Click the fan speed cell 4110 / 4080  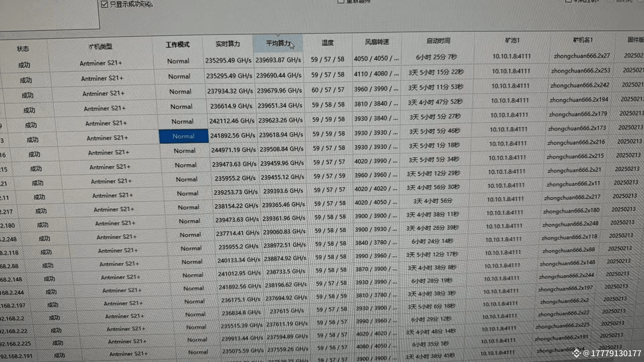coord(376,74)
